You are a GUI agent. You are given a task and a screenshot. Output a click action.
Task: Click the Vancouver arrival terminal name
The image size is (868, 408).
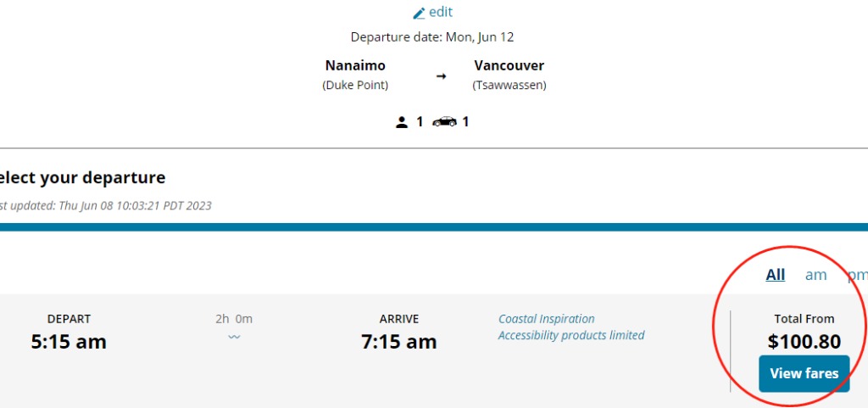(x=509, y=65)
